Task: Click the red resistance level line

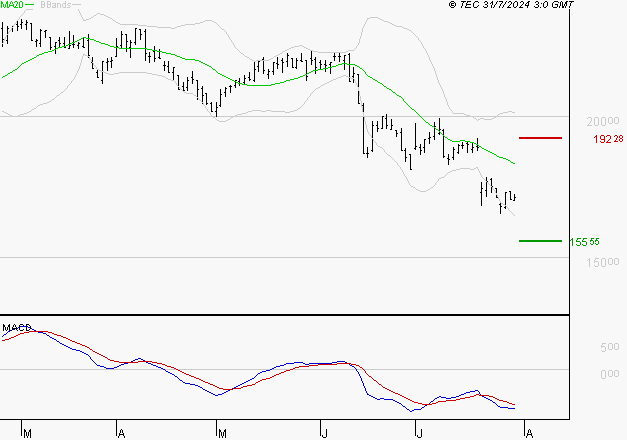Action: (540, 138)
